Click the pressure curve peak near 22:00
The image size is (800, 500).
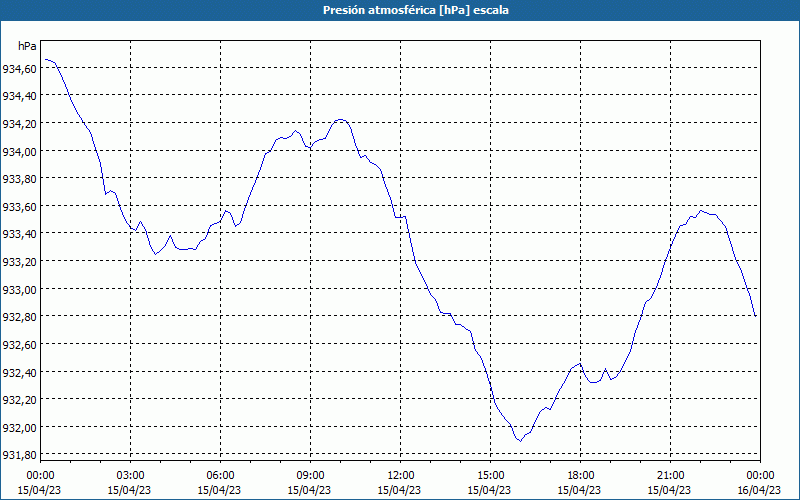coord(701,210)
